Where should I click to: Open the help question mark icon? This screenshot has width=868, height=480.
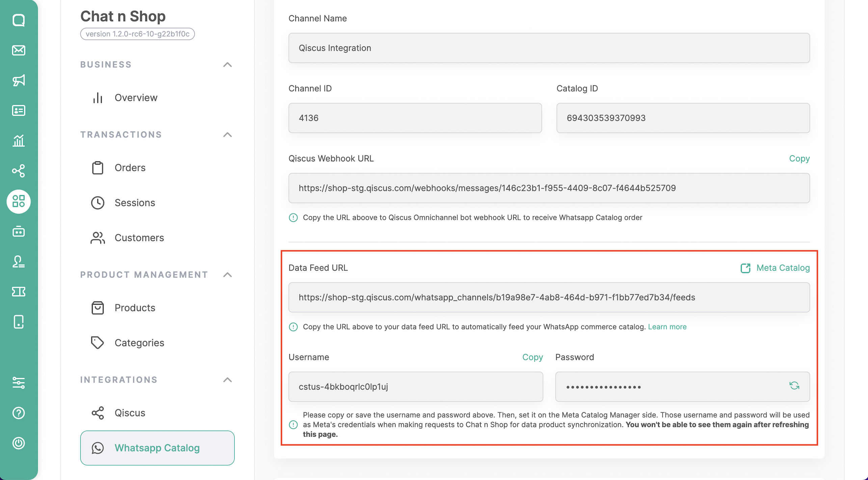pos(19,413)
